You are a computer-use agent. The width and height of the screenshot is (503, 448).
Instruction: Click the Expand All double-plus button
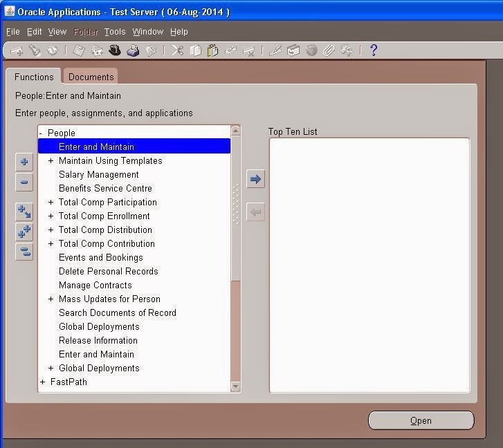(24, 232)
